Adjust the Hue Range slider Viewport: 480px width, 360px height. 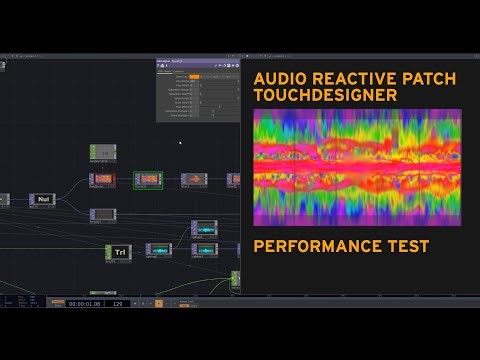point(220,81)
